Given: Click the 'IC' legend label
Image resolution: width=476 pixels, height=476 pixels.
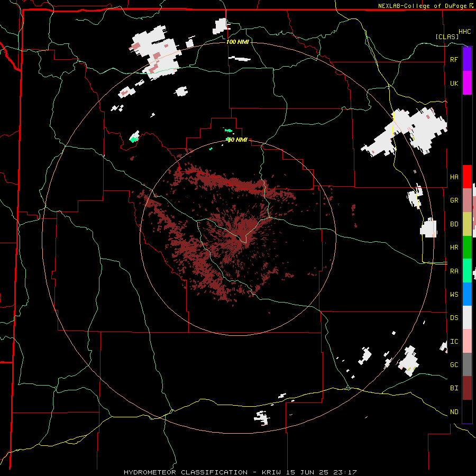Looking at the screenshot, I should [454, 342].
